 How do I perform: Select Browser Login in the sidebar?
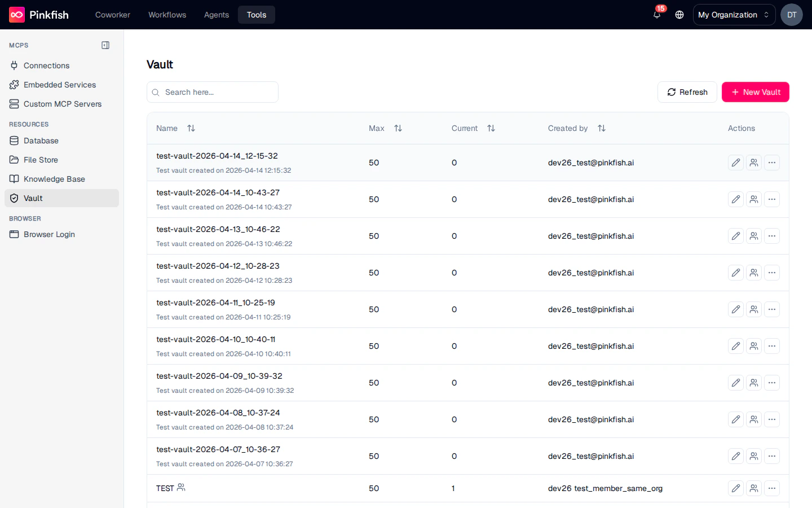point(48,234)
